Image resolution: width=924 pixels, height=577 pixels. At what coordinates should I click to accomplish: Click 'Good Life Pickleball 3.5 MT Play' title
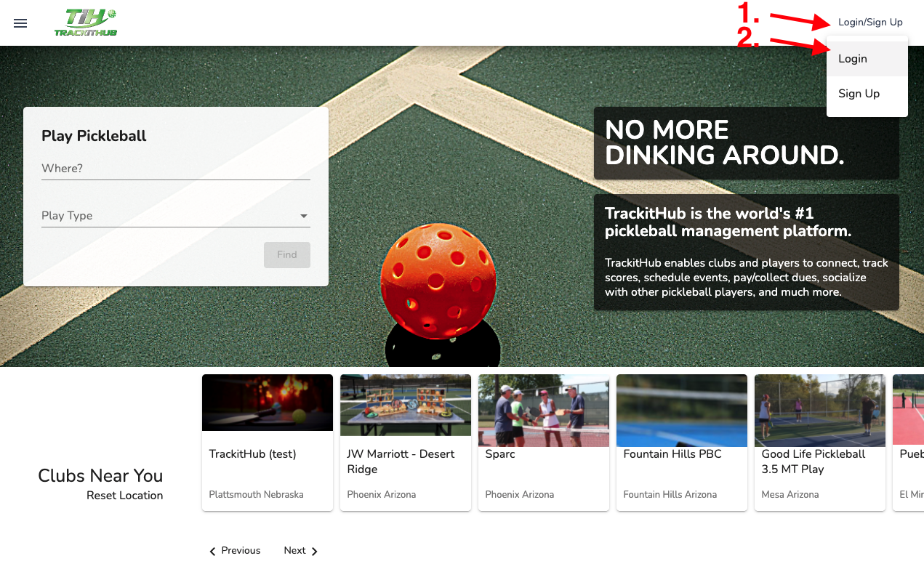point(813,461)
